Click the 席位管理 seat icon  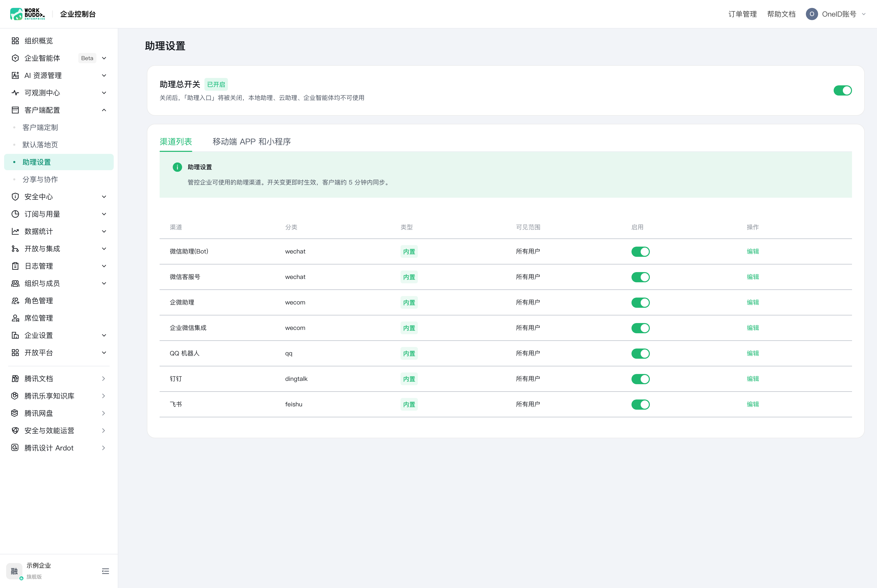tap(15, 318)
